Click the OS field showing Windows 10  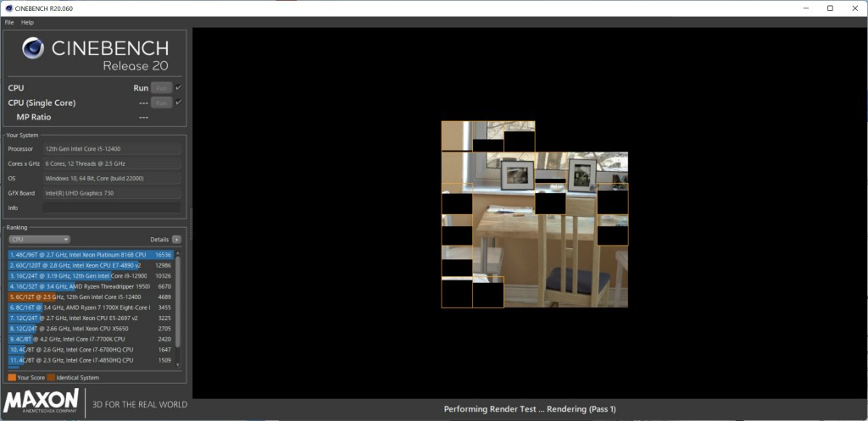click(x=112, y=179)
